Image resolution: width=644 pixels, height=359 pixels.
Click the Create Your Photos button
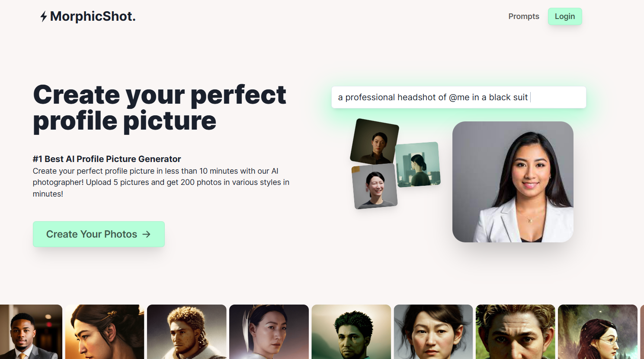(99, 234)
